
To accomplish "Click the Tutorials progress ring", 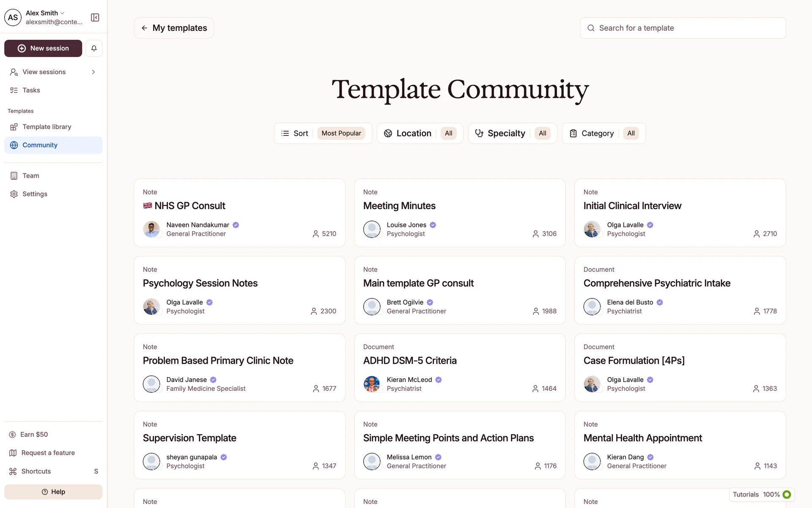I will [x=787, y=494].
